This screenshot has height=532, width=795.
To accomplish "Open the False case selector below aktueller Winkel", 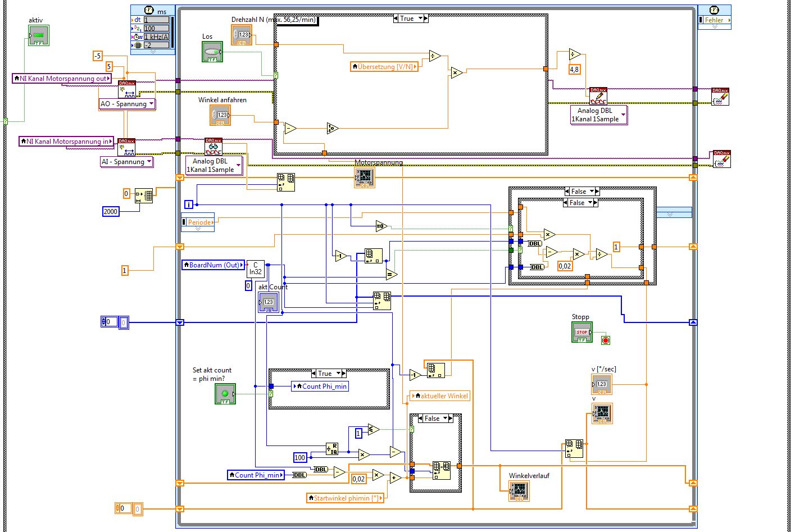I will (435, 418).
